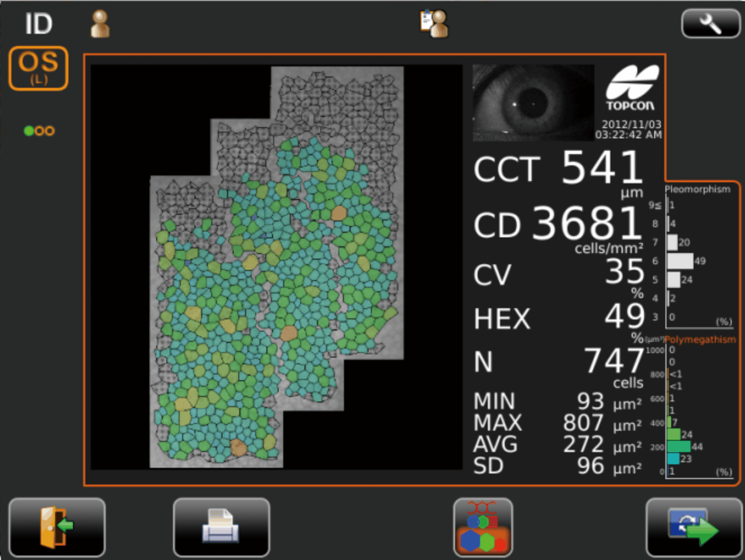
Task: Click the wrench settings button
Action: point(711,24)
